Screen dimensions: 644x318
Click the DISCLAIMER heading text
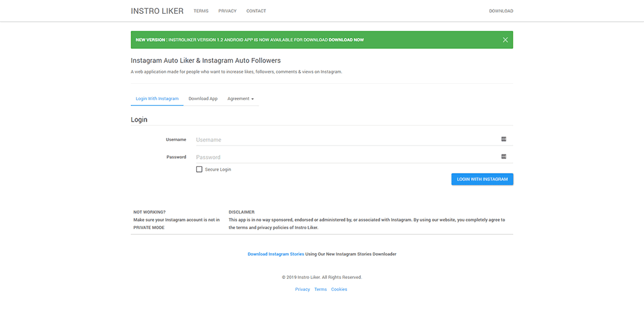[241, 212]
